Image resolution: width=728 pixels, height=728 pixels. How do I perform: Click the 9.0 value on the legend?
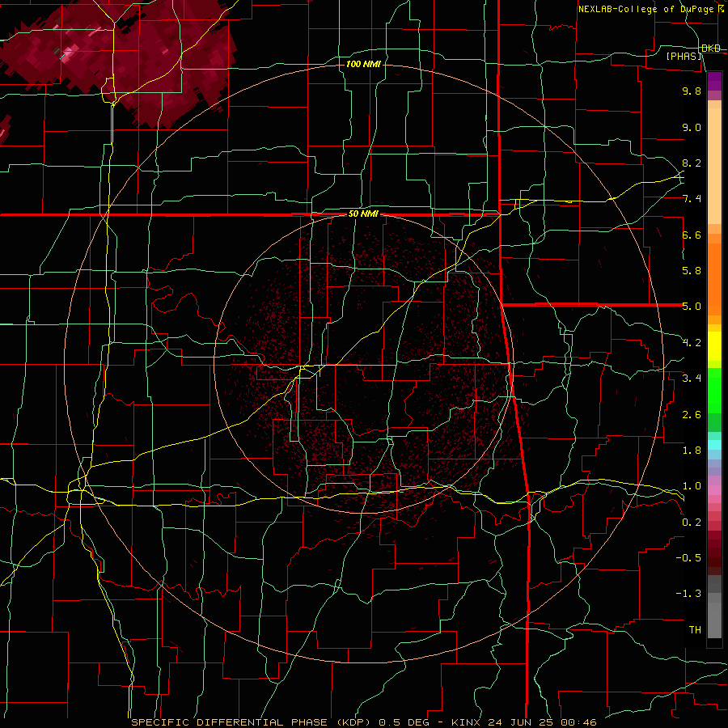pos(692,127)
